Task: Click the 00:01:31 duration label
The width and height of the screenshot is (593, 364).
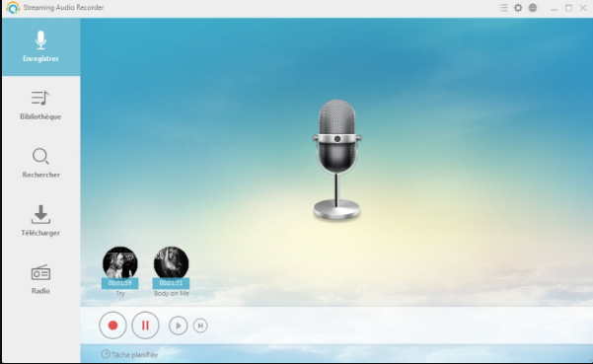Action: point(171,283)
